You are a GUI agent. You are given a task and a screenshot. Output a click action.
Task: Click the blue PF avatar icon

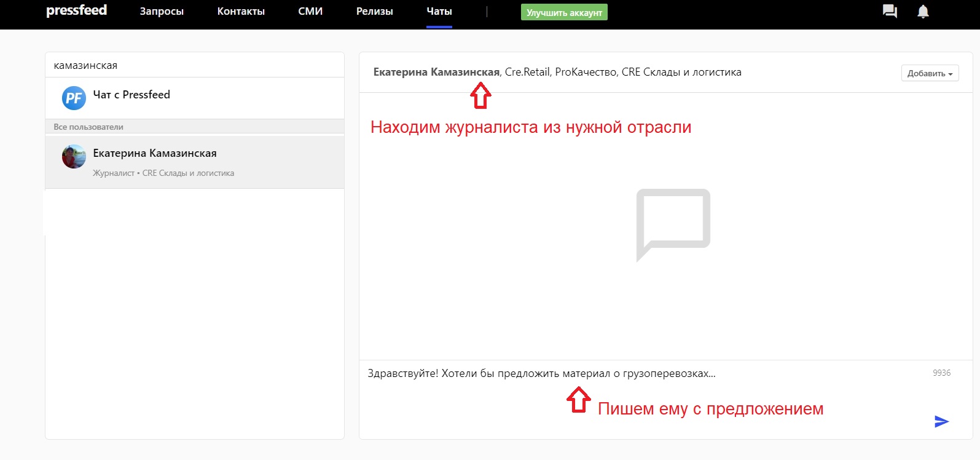point(74,98)
